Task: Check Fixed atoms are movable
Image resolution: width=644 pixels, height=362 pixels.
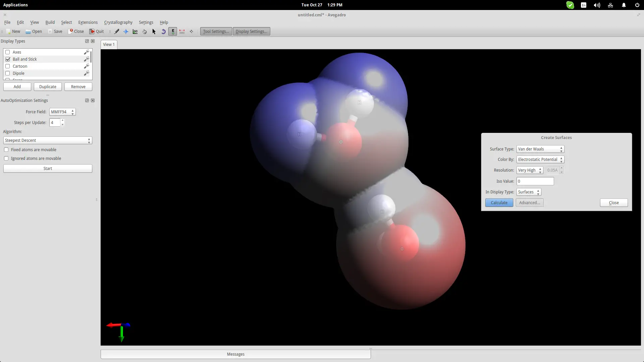Action: [6, 150]
